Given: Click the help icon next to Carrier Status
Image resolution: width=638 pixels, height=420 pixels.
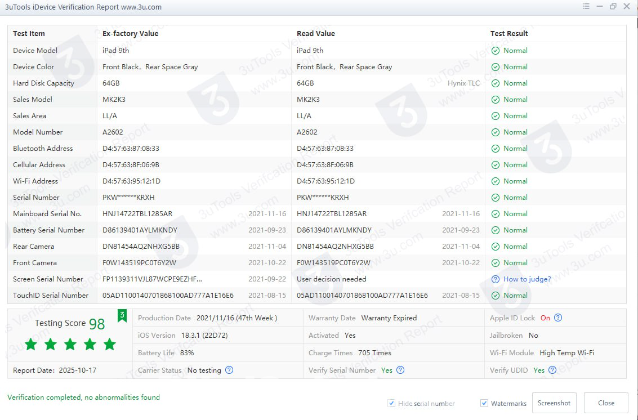Looking at the screenshot, I should pos(230,370).
